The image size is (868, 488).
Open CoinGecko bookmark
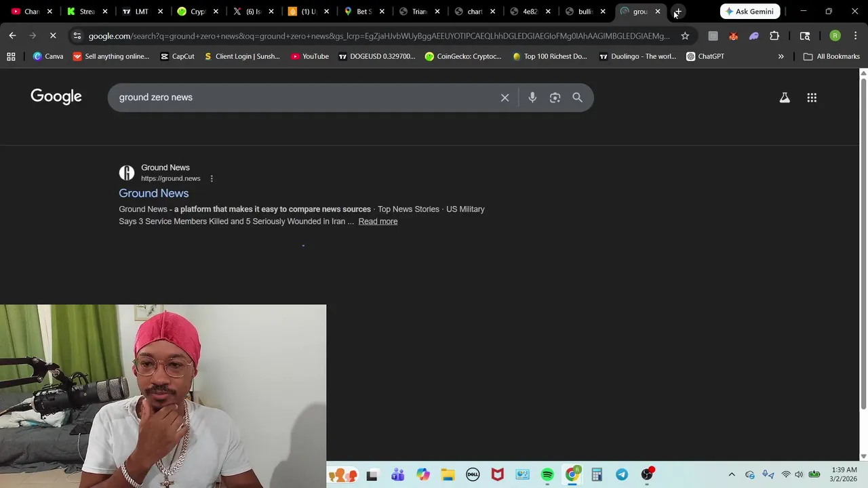click(463, 56)
